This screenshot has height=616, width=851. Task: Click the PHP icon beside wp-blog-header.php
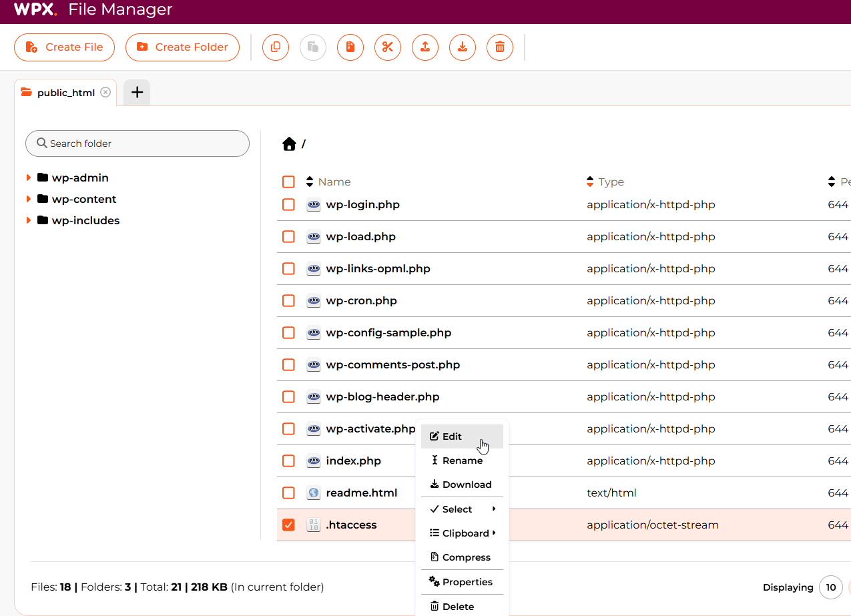click(314, 397)
